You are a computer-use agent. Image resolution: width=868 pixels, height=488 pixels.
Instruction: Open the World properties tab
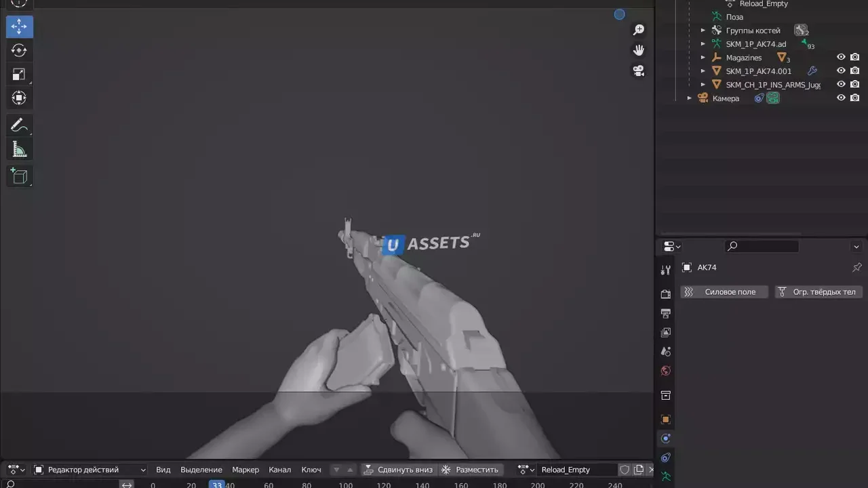(666, 371)
